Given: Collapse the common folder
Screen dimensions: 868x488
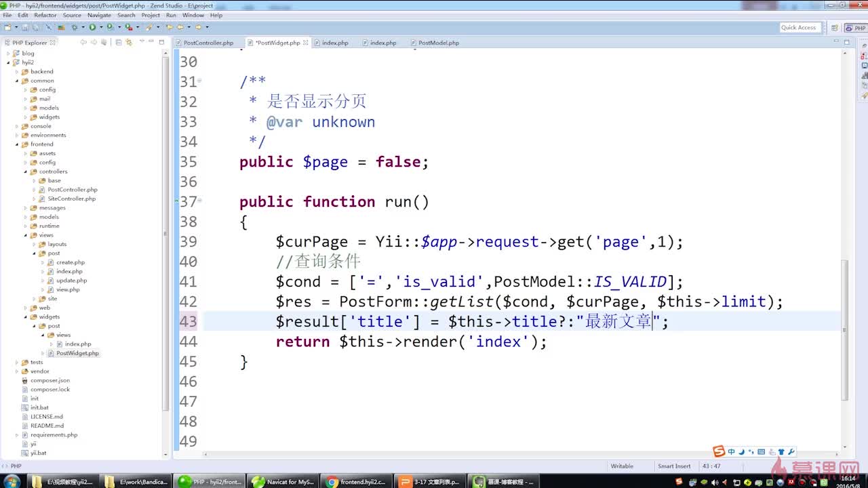Looking at the screenshot, I should pyautogui.click(x=17, y=81).
